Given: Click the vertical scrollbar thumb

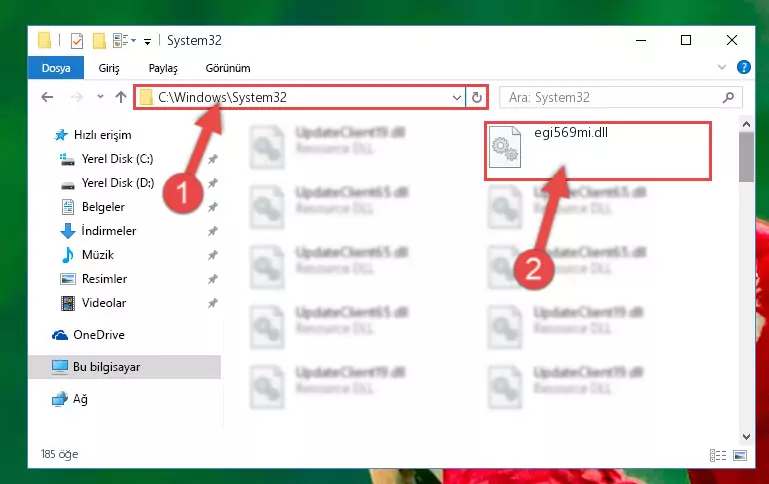Looking at the screenshot, I should [x=746, y=157].
